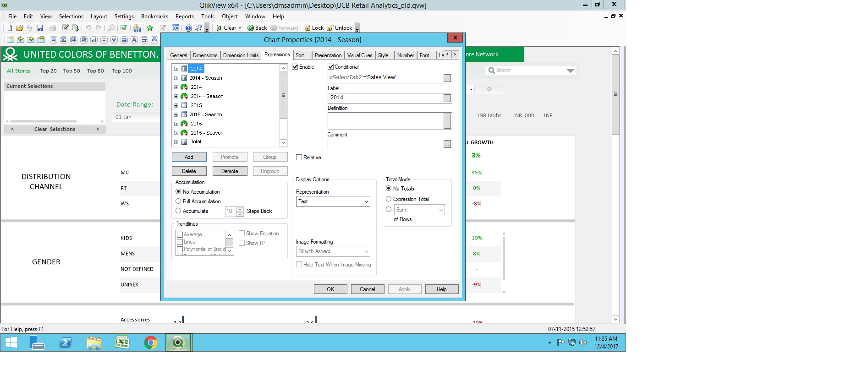Expand the first 2014 expression node

[x=176, y=69]
